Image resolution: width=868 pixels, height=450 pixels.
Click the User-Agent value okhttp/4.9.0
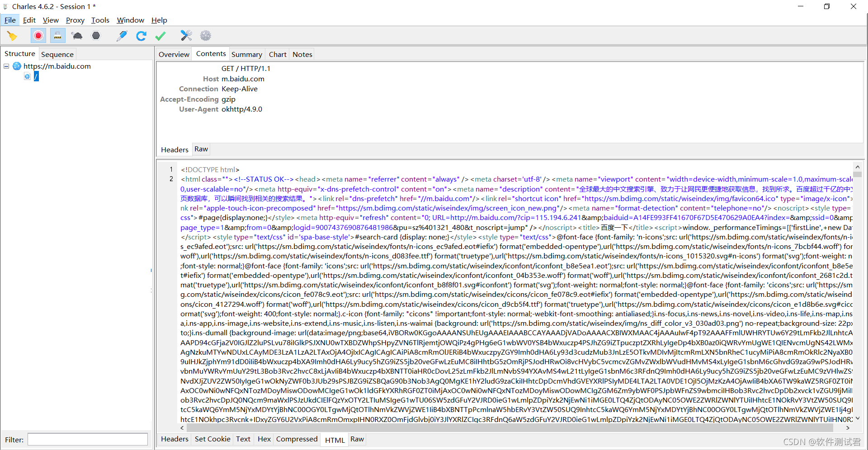pyautogui.click(x=242, y=109)
